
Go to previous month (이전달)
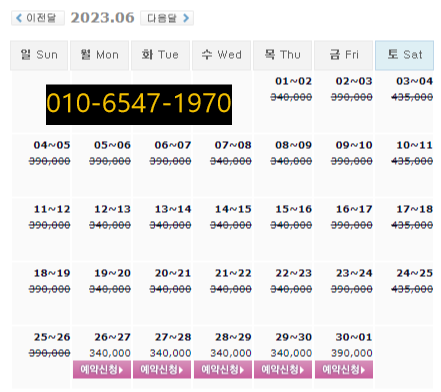pyautogui.click(x=38, y=18)
